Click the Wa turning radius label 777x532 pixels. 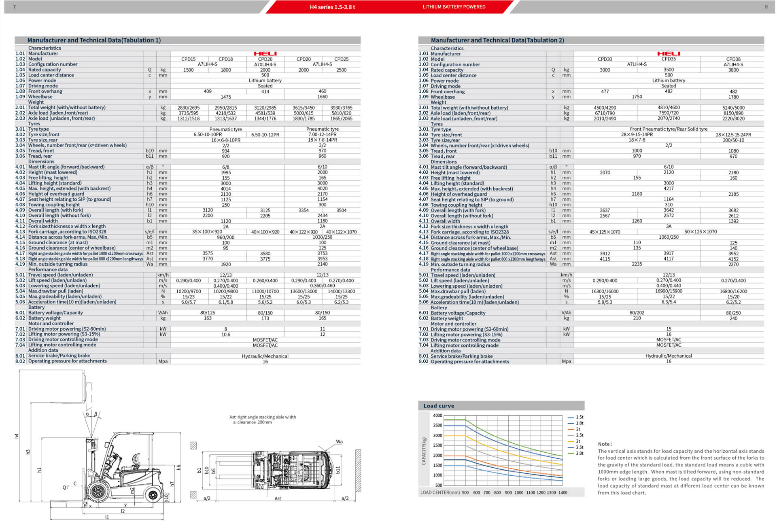(339, 442)
